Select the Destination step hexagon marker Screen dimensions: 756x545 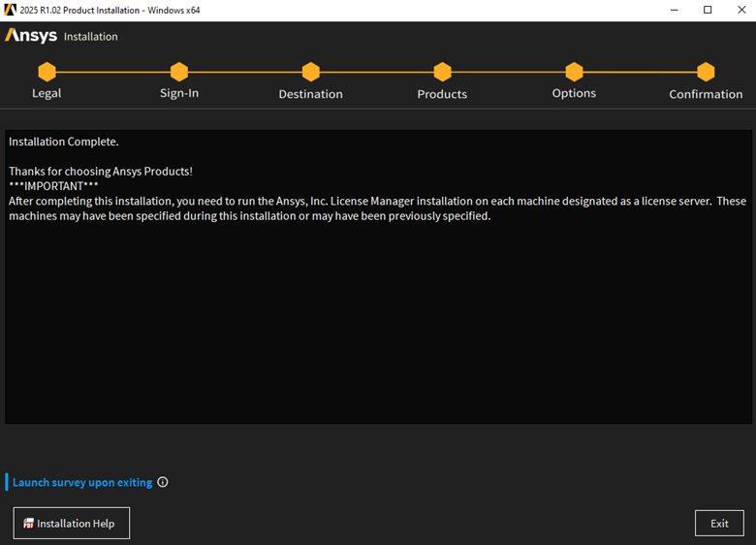(310, 72)
